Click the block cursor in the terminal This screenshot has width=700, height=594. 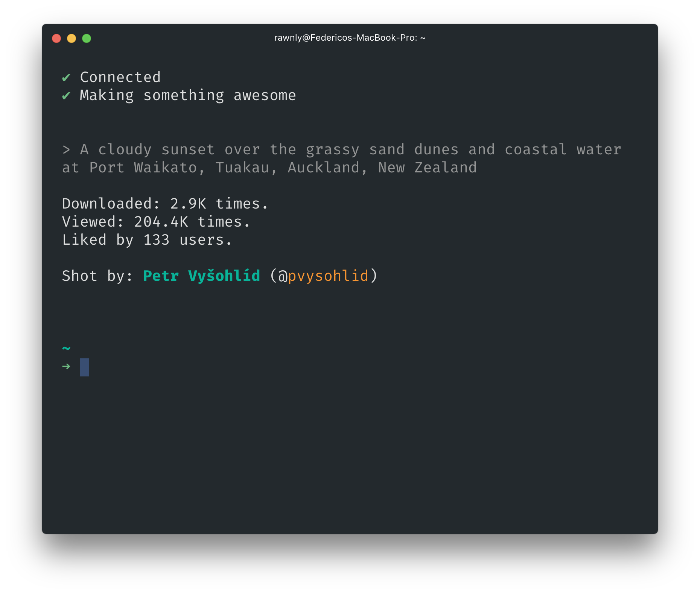coord(84,367)
